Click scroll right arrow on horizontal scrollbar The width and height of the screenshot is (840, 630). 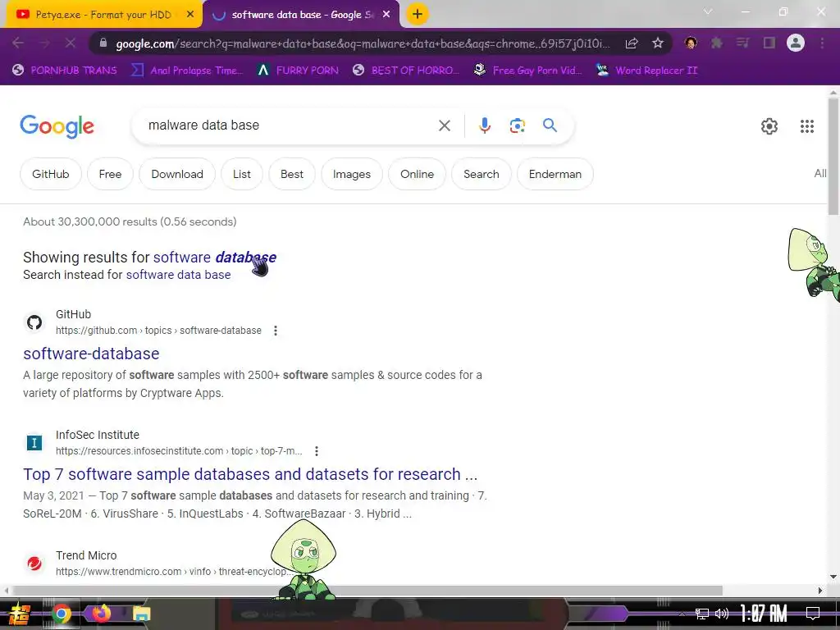[x=820, y=591]
